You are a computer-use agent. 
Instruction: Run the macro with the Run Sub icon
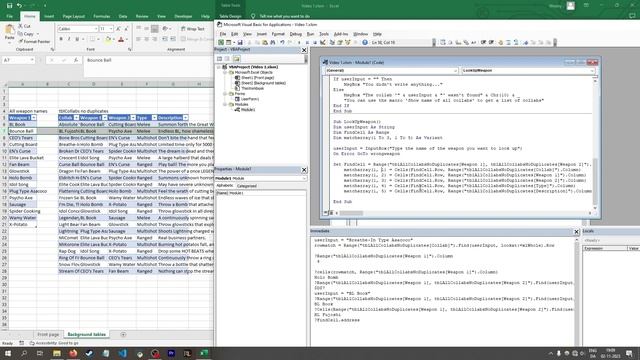pos(299,42)
